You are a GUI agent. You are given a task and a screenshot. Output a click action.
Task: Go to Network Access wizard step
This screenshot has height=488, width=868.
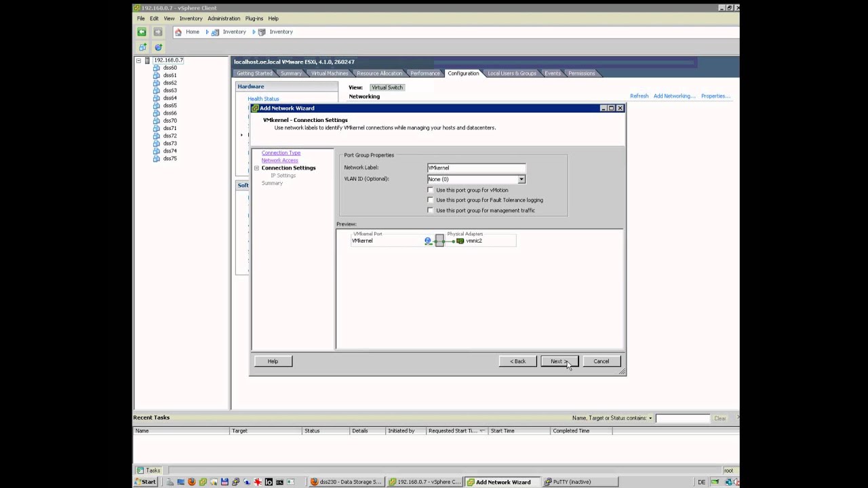coord(279,161)
